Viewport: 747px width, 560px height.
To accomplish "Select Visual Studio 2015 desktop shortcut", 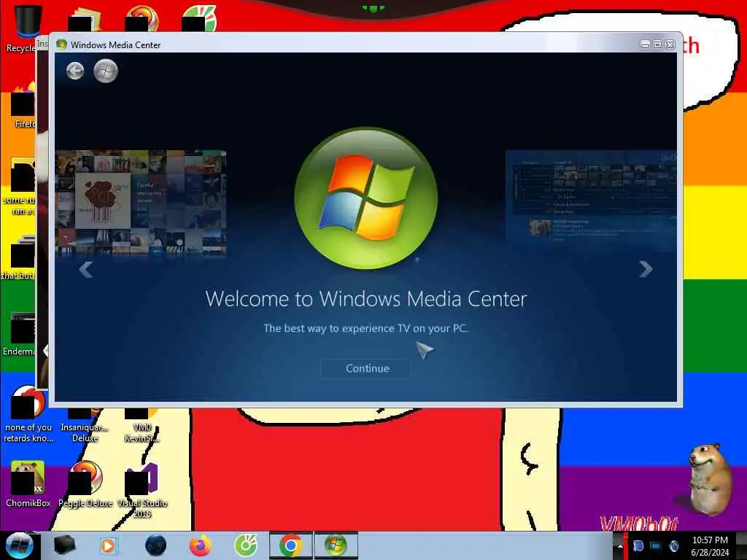I will tap(142, 489).
